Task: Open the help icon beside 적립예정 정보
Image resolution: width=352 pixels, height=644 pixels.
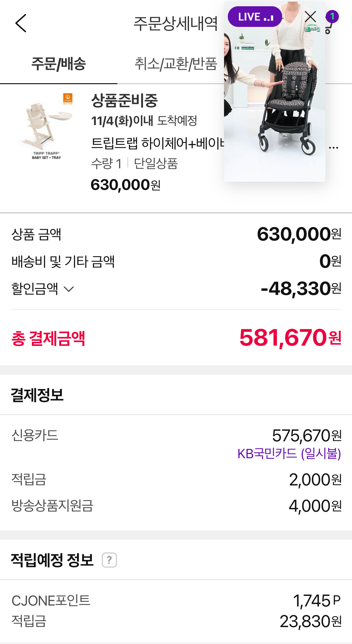Action: point(109,560)
